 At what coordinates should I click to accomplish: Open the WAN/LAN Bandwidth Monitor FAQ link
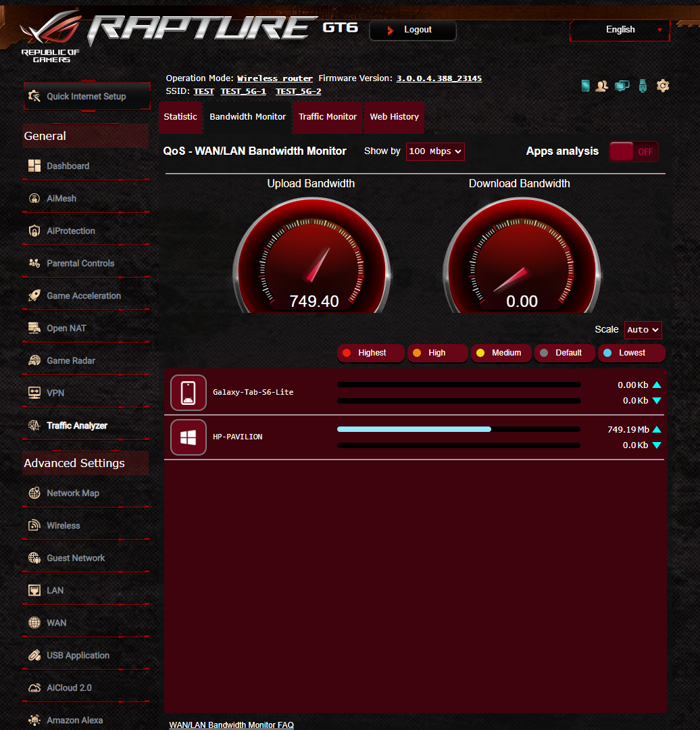[x=231, y=725]
